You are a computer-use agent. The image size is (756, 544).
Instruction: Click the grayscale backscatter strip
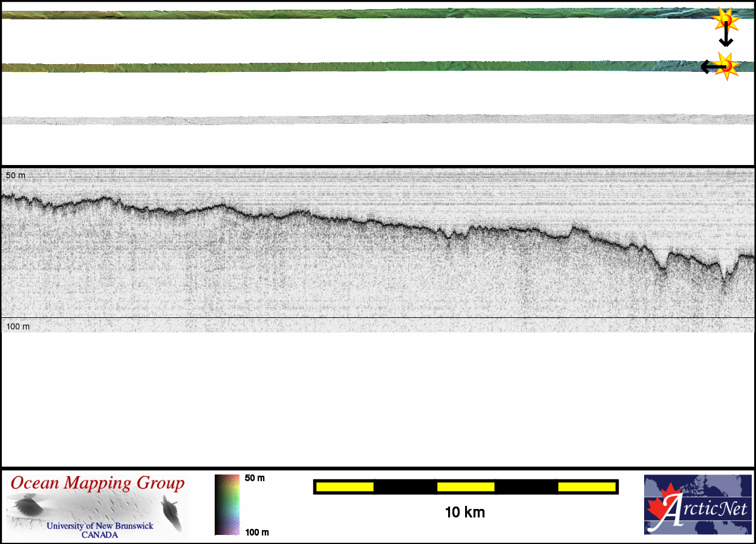[x=378, y=120]
